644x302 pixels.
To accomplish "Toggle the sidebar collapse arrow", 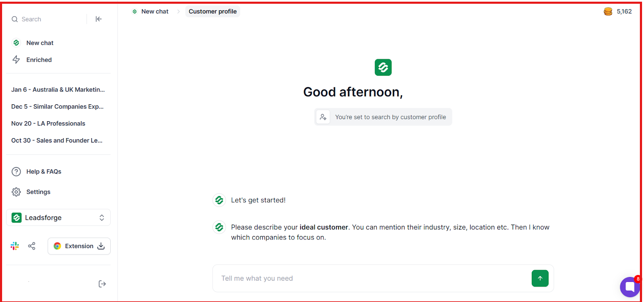I will 99,19.
